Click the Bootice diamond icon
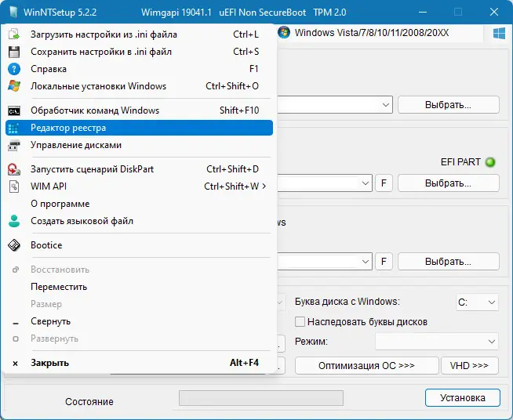Screen dimensions: 513x420 pos(14,245)
